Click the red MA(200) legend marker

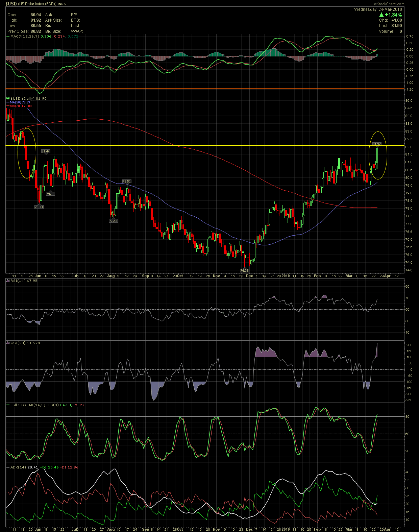(8, 106)
